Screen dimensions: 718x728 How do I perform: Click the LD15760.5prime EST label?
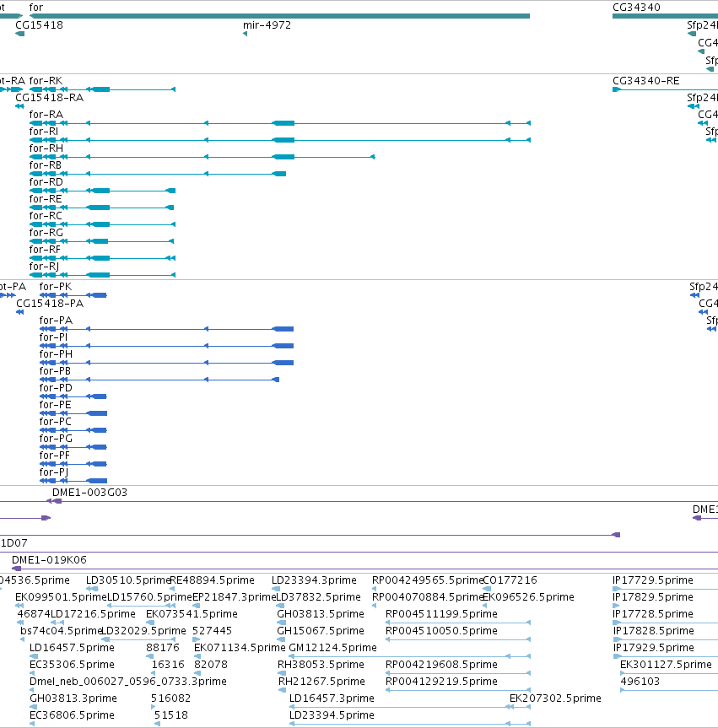pyautogui.click(x=149, y=597)
